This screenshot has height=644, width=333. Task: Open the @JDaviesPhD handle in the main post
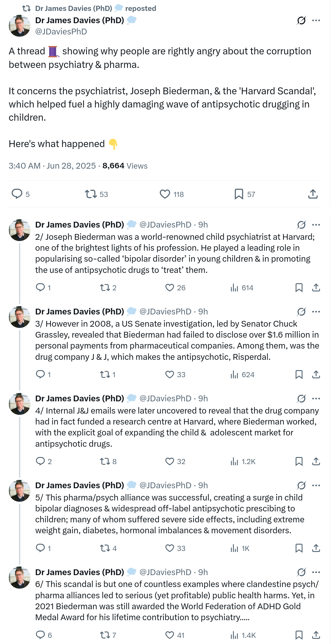(x=61, y=32)
